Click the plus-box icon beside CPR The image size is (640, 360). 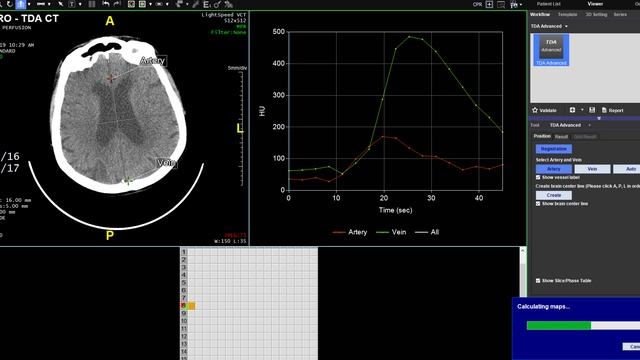coord(489,4)
